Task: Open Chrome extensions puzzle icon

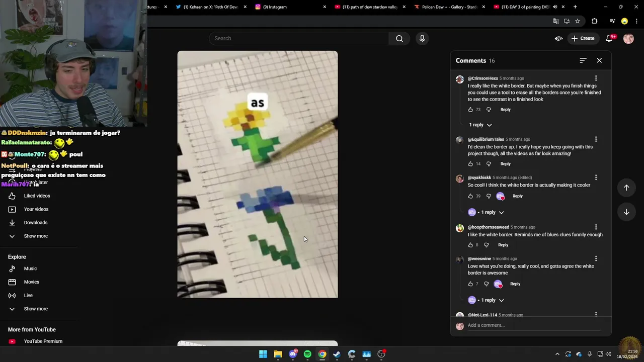Action: 595,21
